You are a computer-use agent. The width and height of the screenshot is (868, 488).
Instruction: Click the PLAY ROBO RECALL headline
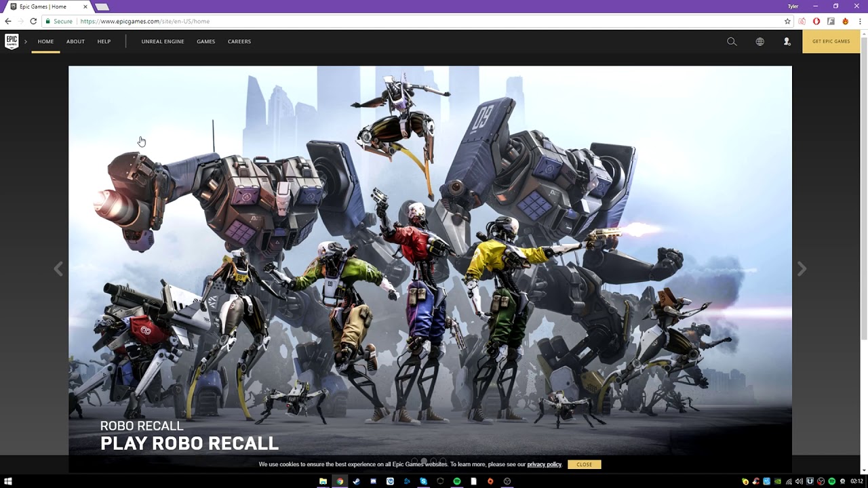189,443
